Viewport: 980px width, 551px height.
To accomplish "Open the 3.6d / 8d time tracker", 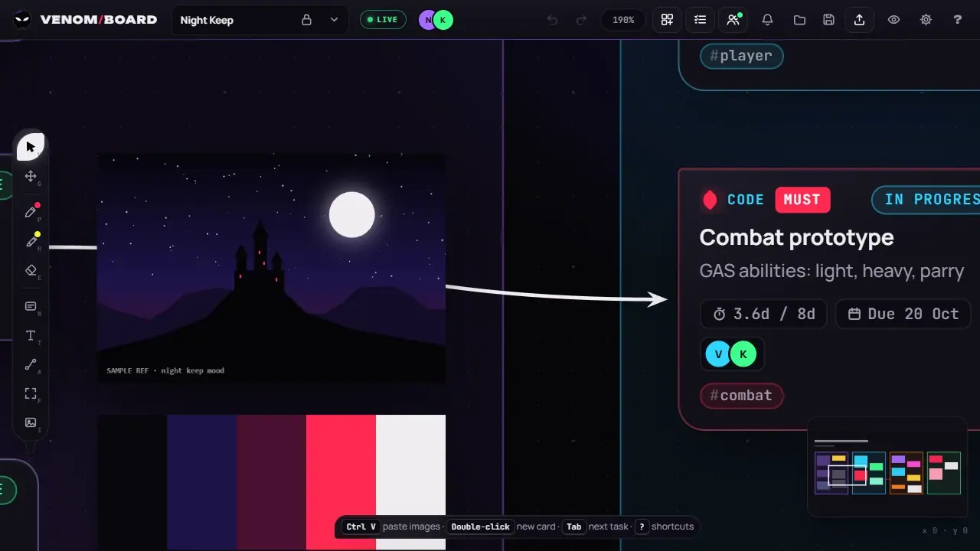I will coord(763,314).
